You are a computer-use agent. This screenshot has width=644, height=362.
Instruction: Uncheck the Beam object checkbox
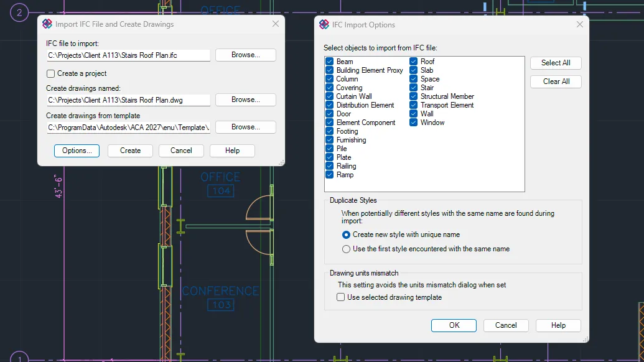pyautogui.click(x=330, y=62)
